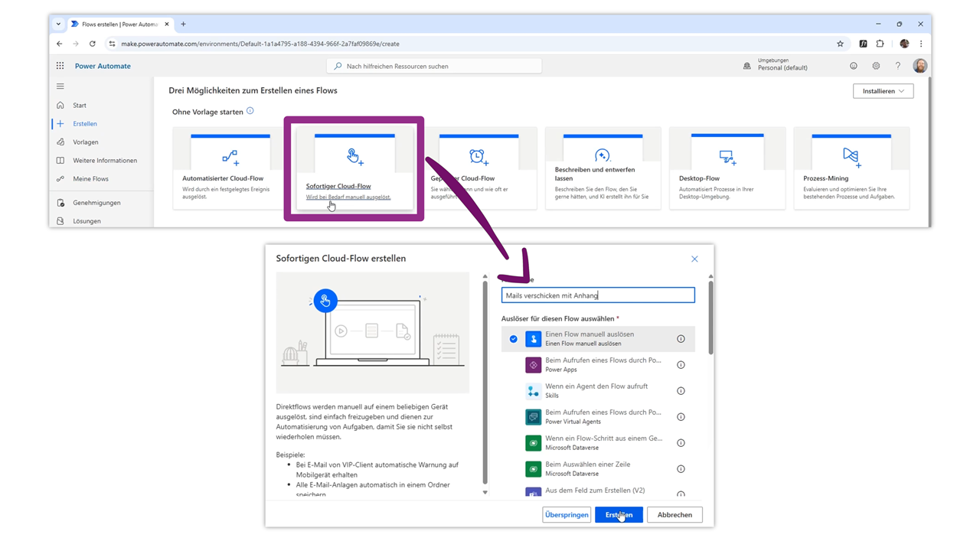Image resolution: width=980 pixels, height=551 pixels.
Task: Choose the Automatisierter Cloud-Flow card
Action: click(x=230, y=168)
